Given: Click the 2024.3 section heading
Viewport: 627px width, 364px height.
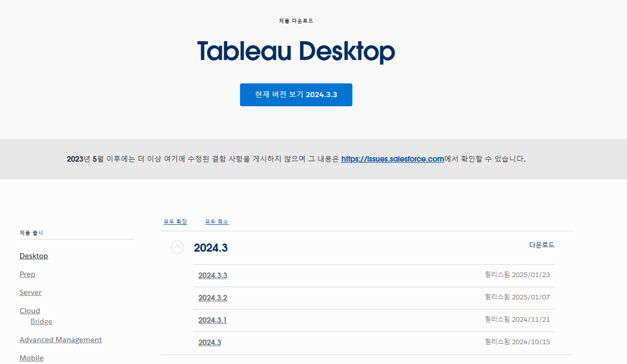Looking at the screenshot, I should tap(211, 248).
